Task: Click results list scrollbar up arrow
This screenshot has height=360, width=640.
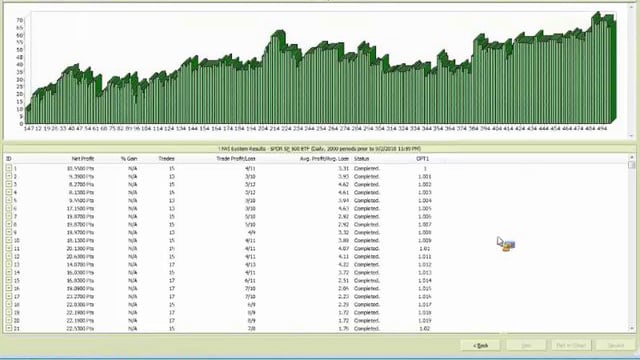Action: pyautogui.click(x=632, y=157)
